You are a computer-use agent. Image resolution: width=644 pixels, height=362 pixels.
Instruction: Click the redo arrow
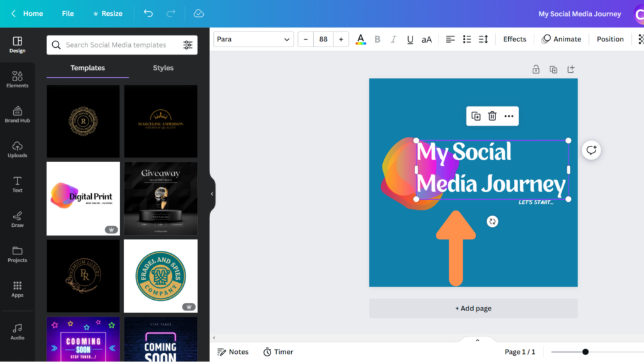[x=171, y=14]
